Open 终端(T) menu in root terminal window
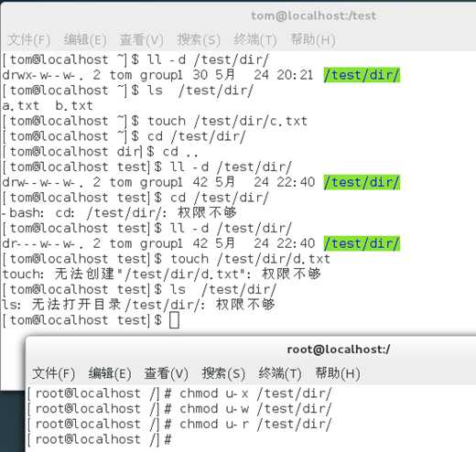Image resolution: width=476 pixels, height=452 pixels. [x=280, y=373]
